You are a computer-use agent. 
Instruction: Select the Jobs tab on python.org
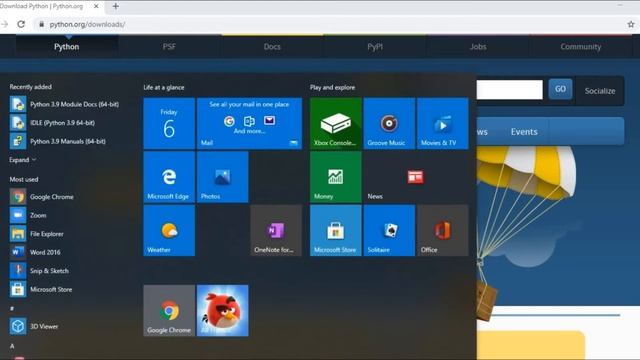click(478, 47)
